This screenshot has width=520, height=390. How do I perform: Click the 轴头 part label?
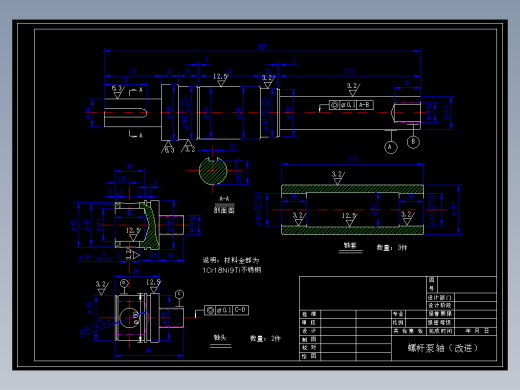[x=220, y=337]
